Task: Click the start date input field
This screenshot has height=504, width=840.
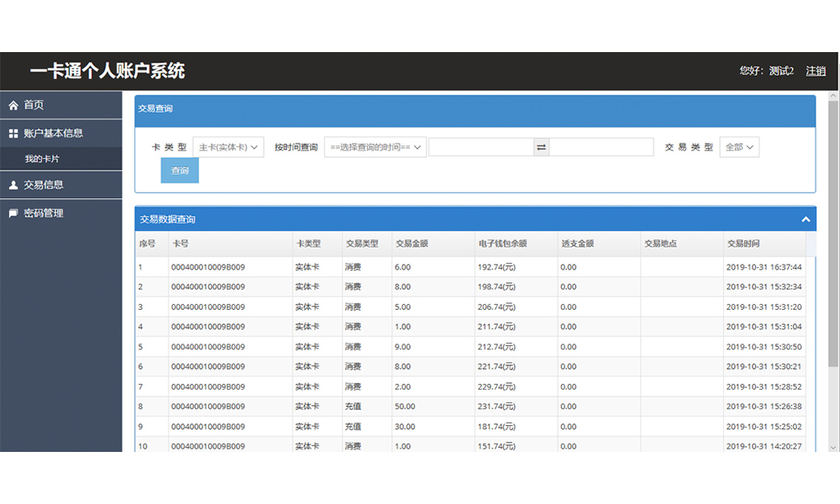Action: click(x=480, y=147)
